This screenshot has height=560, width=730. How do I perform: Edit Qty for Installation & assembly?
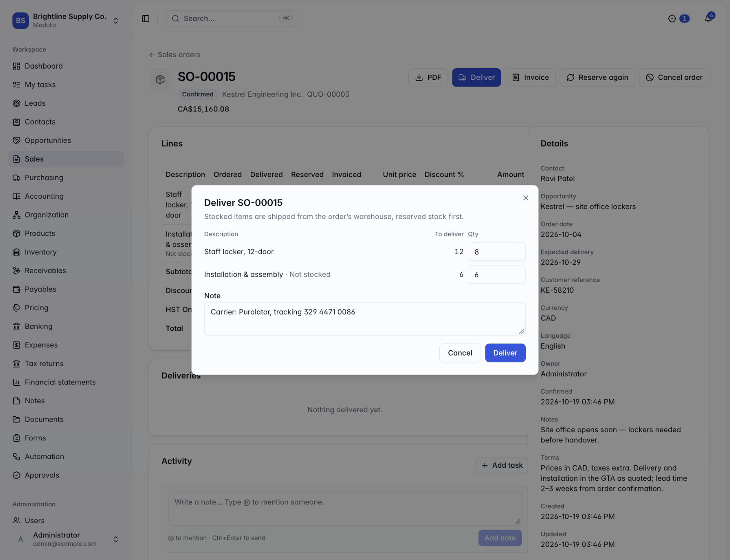point(496,275)
